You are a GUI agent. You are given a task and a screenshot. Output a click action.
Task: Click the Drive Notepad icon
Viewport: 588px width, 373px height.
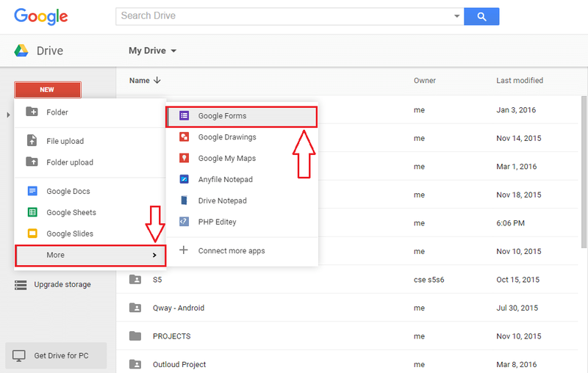184,200
